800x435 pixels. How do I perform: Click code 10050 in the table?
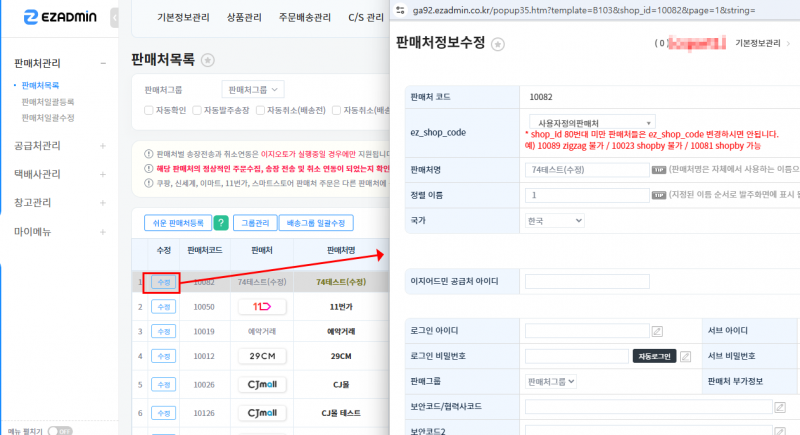(x=204, y=307)
